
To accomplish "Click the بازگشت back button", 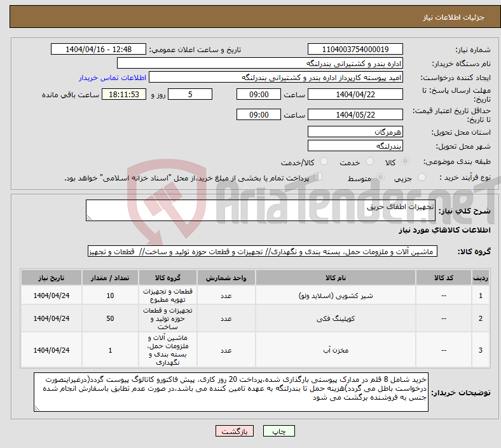I will pyautogui.click(x=235, y=431).
